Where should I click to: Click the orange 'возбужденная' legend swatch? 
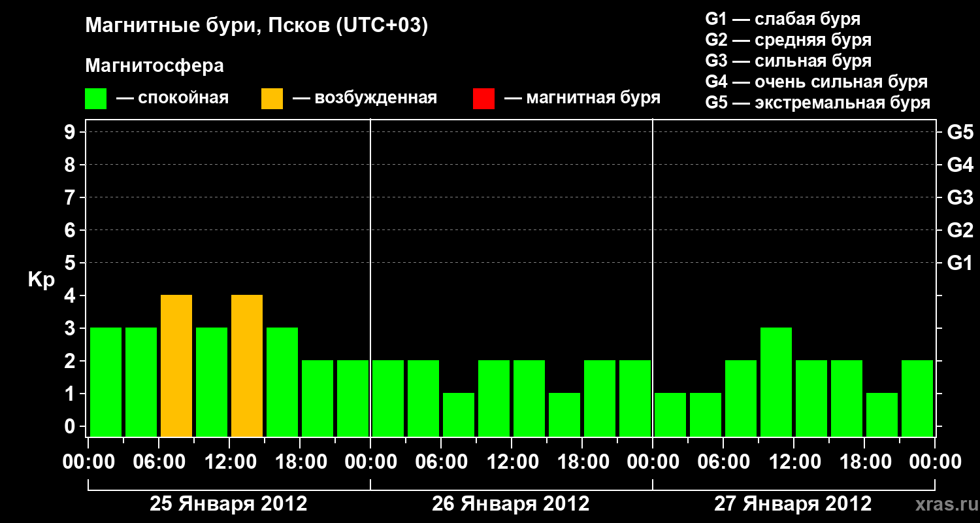[x=272, y=99]
